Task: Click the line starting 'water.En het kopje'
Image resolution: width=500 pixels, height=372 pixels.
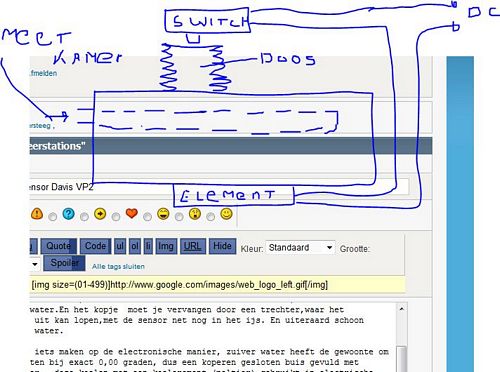Action: point(187,310)
